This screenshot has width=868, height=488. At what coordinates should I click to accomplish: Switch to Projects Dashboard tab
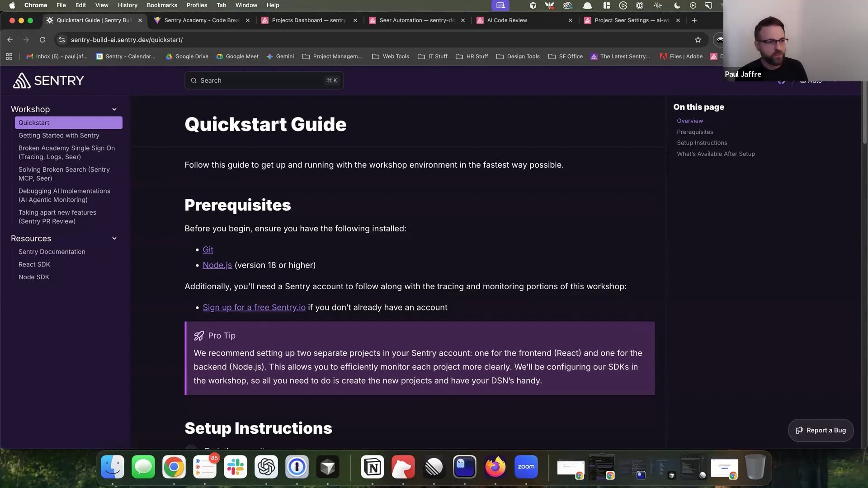(308, 20)
